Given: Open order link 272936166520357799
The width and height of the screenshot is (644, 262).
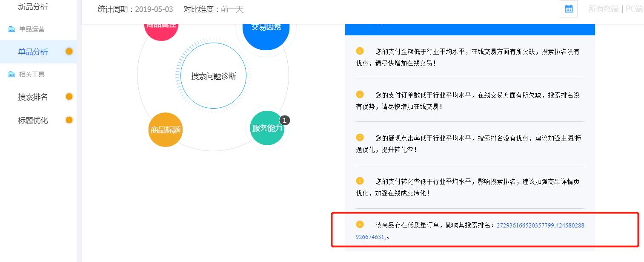Looking at the screenshot, I should pyautogui.click(x=525, y=225).
